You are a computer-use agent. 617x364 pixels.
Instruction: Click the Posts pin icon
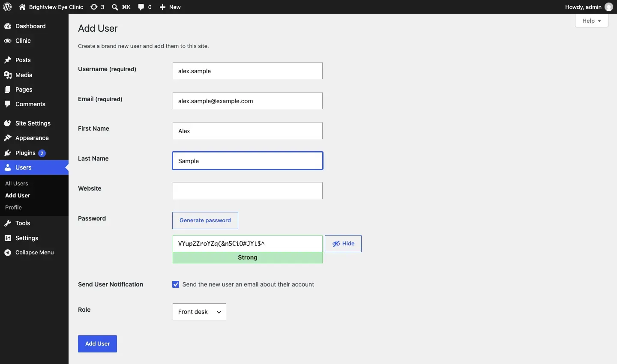[x=8, y=60]
